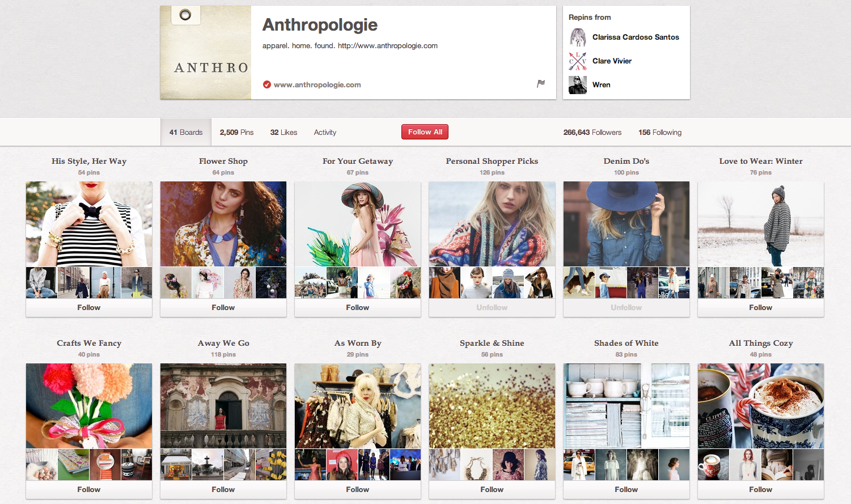This screenshot has width=851, height=504.
Task: Click the Anthropologie profile logo image
Action: click(x=206, y=53)
